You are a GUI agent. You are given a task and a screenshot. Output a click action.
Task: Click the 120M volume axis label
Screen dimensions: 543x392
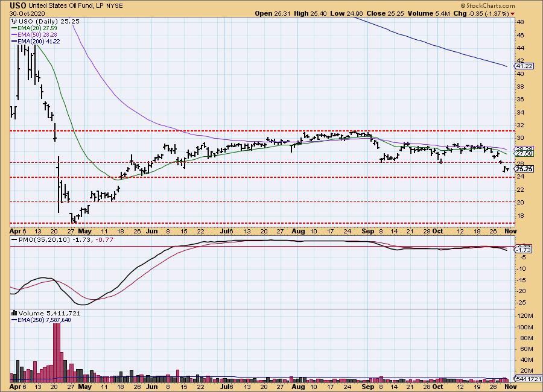[x=525, y=316]
